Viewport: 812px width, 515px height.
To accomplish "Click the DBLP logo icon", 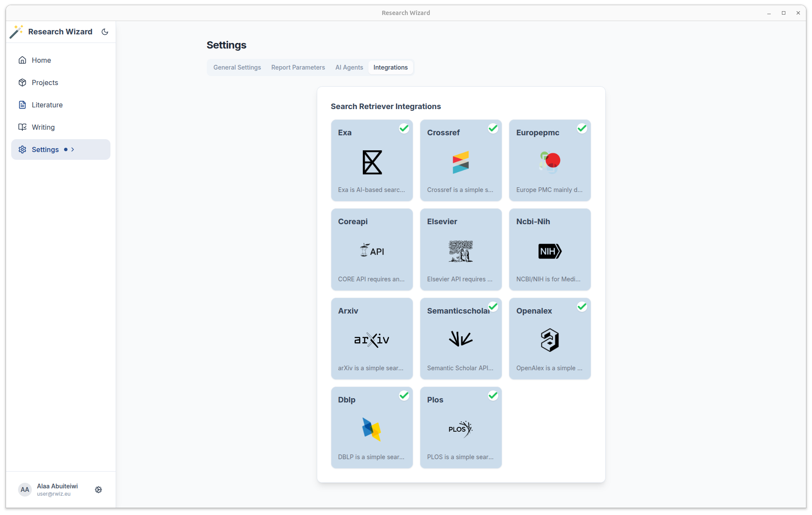I will click(372, 429).
